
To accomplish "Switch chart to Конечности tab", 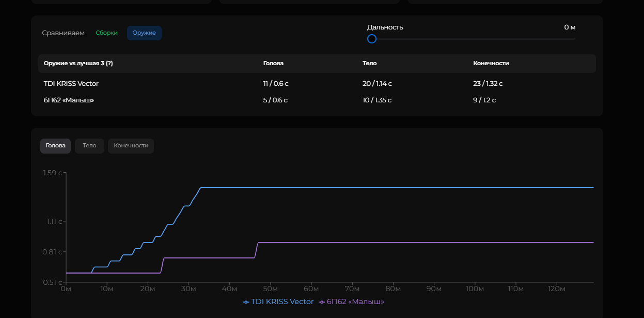I will click(x=131, y=146).
